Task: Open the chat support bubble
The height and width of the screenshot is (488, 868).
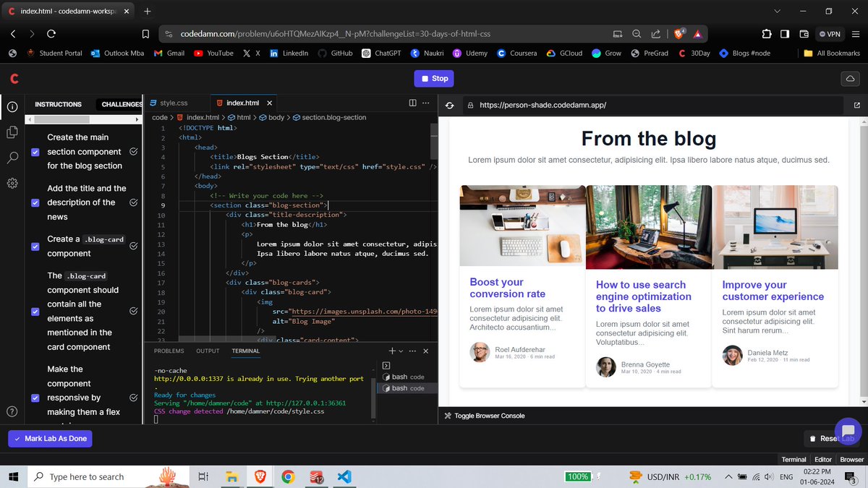Action: click(848, 432)
